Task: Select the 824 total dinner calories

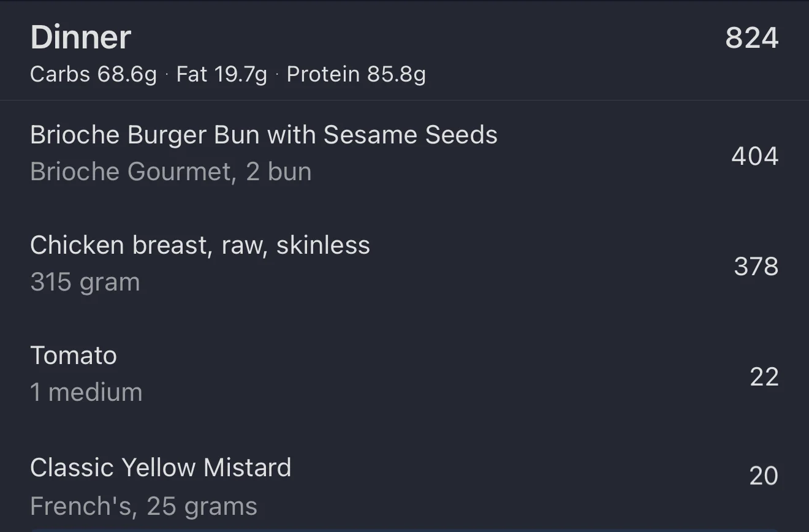Action: click(751, 38)
